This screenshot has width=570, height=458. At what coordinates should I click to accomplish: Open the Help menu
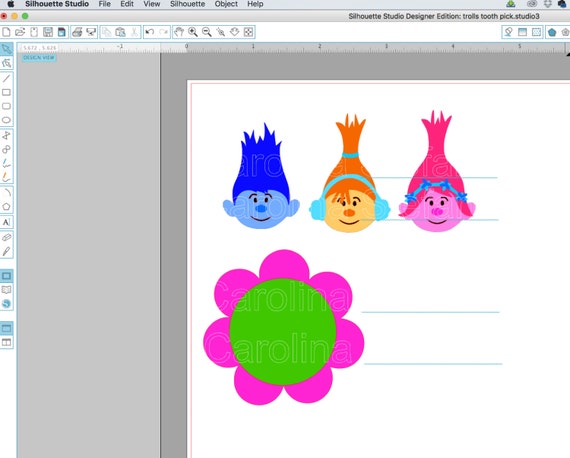tap(255, 4)
